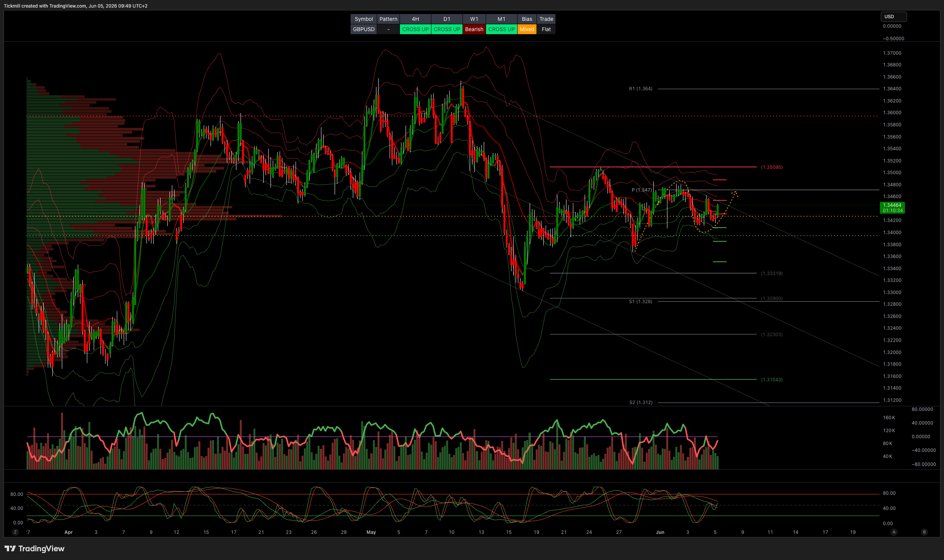The height and width of the screenshot is (560, 944).
Task: Click the S1 (1.328) support label
Action: [640, 302]
